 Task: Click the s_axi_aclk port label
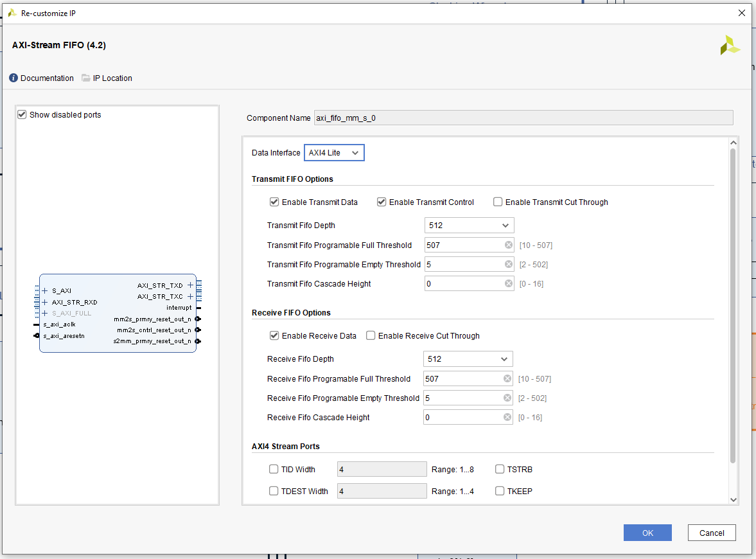[59, 324]
